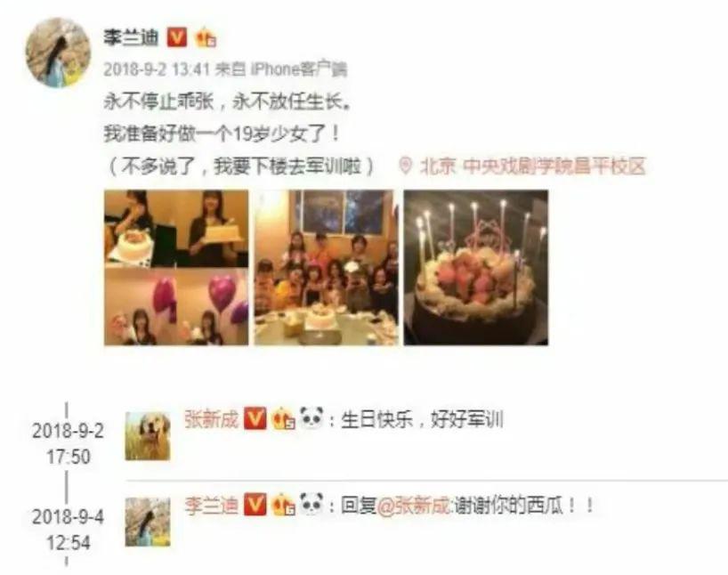This screenshot has width=728, height=575.
Task: Open 李兰迪's small avatar in reply
Action: point(148,522)
